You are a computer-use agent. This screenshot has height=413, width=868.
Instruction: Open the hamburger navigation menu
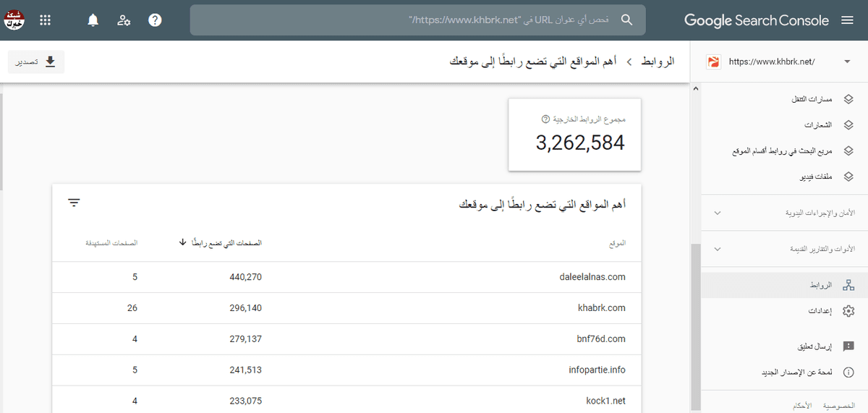click(x=848, y=20)
